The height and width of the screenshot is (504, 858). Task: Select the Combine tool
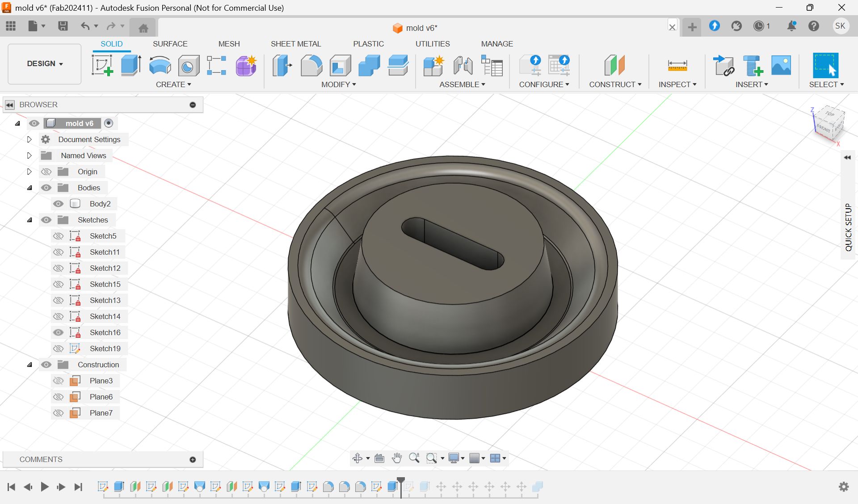pos(369,65)
